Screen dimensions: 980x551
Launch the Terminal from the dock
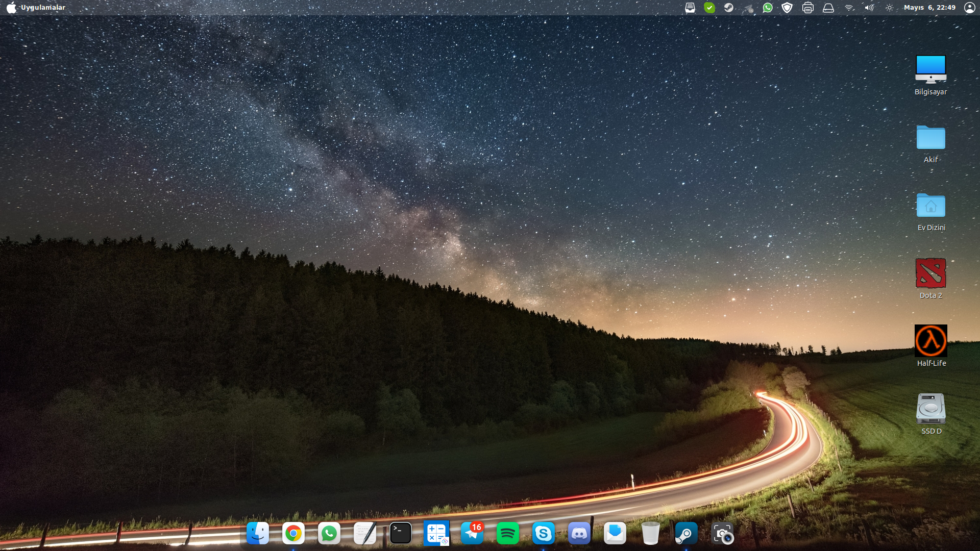(x=401, y=534)
